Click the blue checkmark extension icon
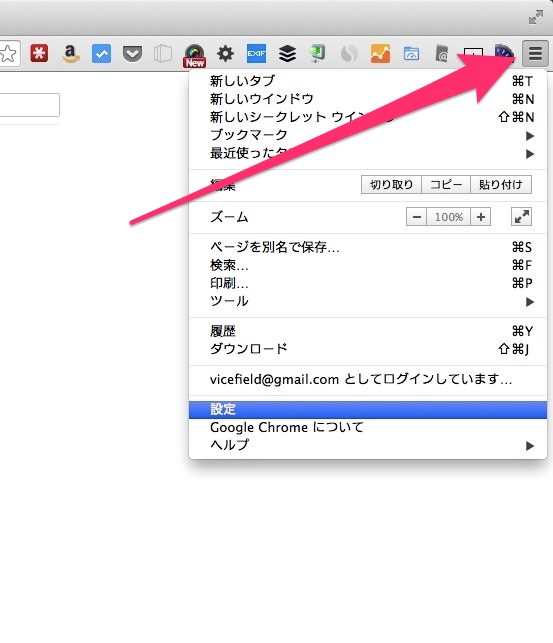 tap(101, 54)
